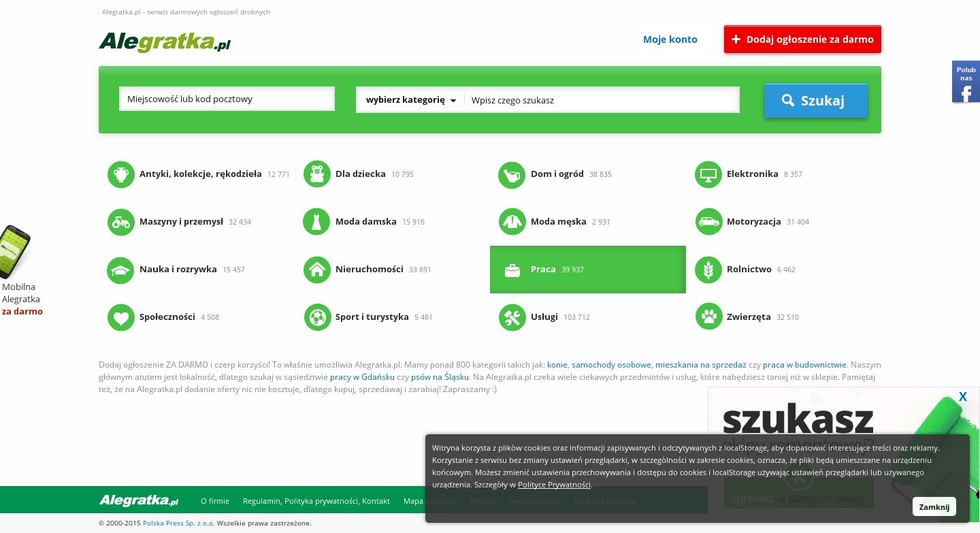Screen dimensions: 980x533
Task: Open the Maszyny i przemysł tractor icon
Action: [x=120, y=222]
